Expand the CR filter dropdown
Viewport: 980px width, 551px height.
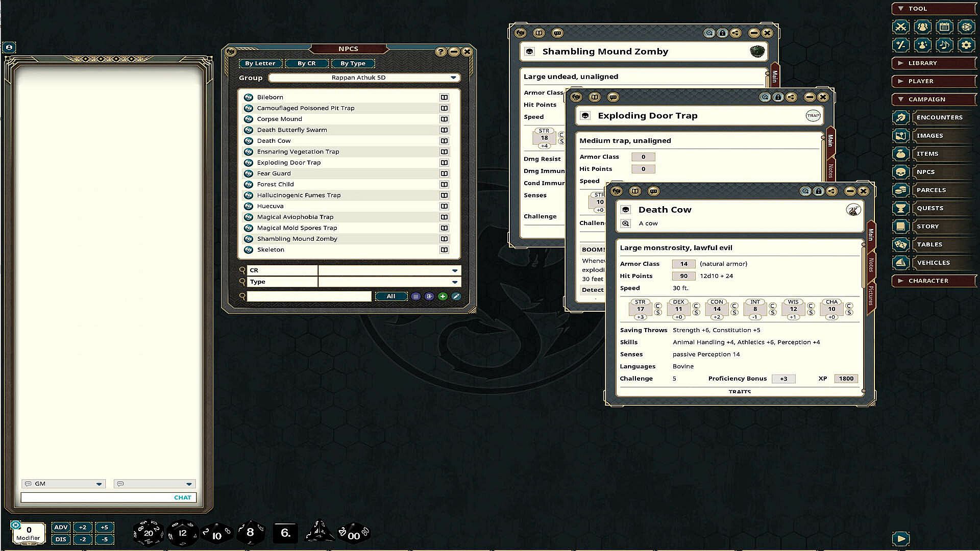point(454,270)
